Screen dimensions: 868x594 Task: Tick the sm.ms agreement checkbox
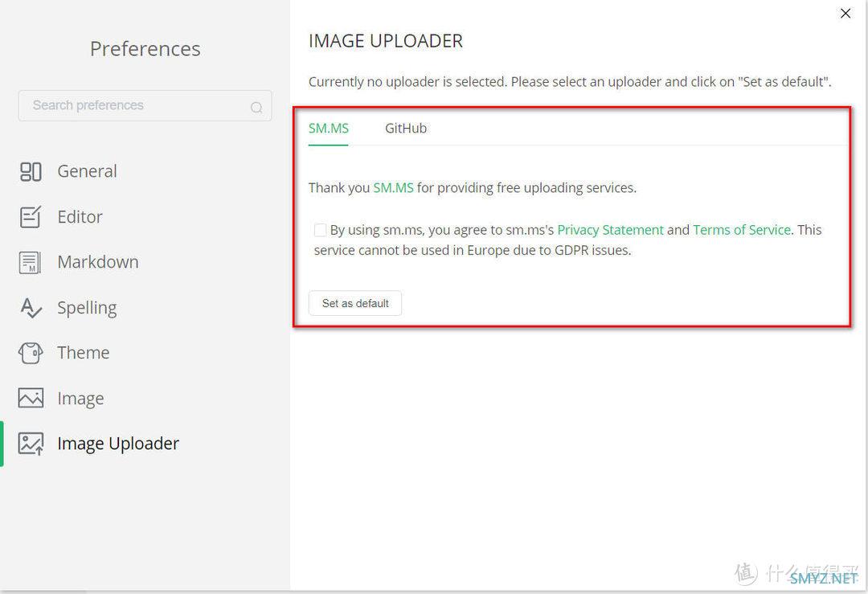(x=320, y=230)
